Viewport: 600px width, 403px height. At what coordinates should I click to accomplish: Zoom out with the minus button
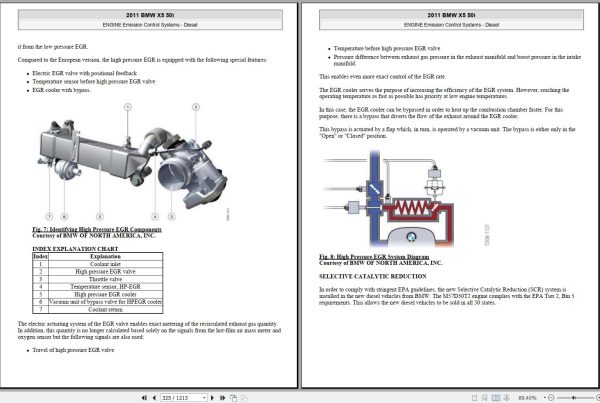(x=551, y=398)
